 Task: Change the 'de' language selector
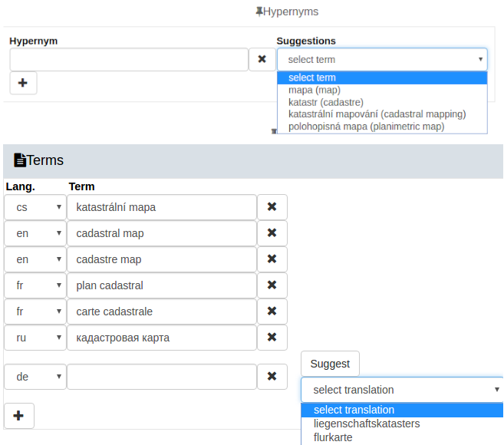coord(35,377)
